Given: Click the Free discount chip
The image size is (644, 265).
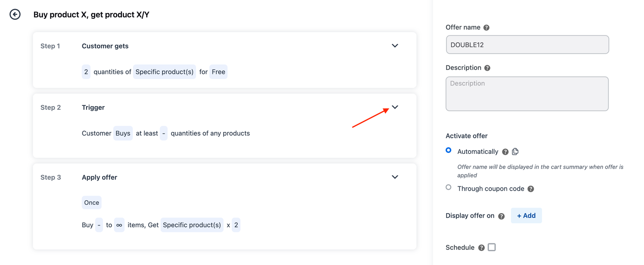Looking at the screenshot, I should [x=218, y=72].
